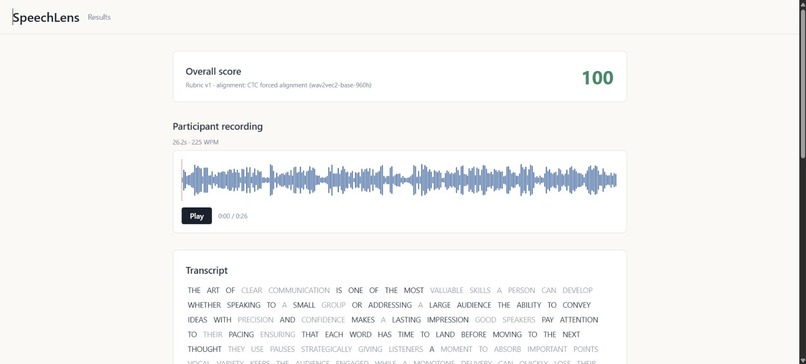Play the participant recording
This screenshot has width=806, height=364.
(x=196, y=216)
